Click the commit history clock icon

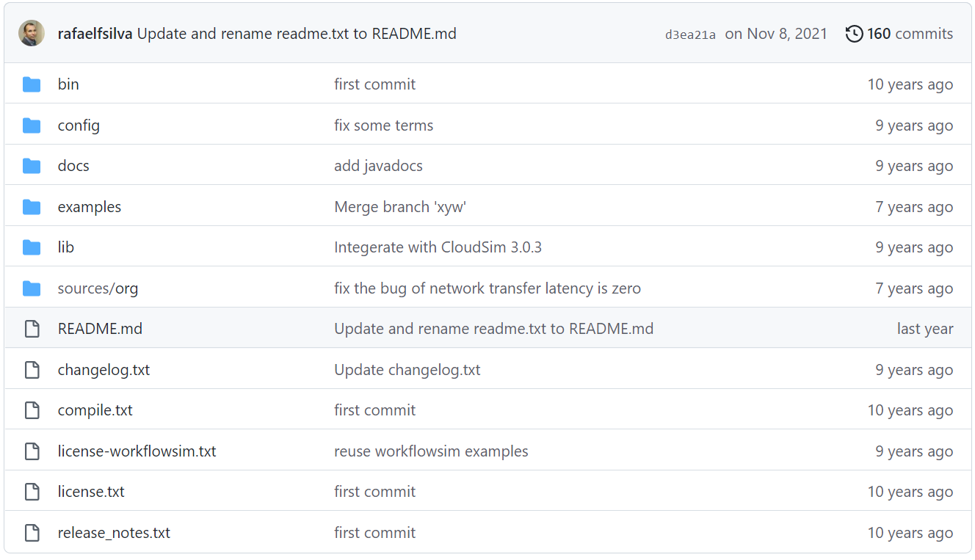854,34
